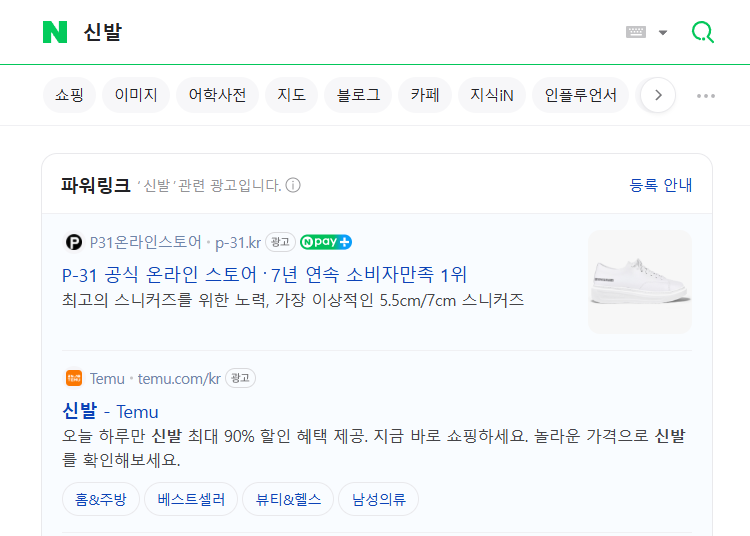Click the 등록 안내 link
The height and width of the screenshot is (536, 750).
661,185
